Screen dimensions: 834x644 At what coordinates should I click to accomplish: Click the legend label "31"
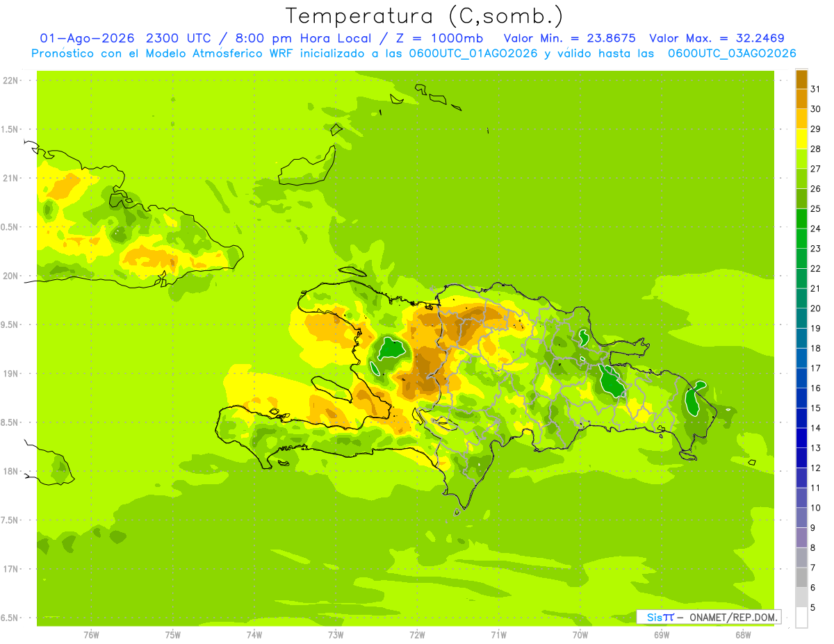[816, 89]
